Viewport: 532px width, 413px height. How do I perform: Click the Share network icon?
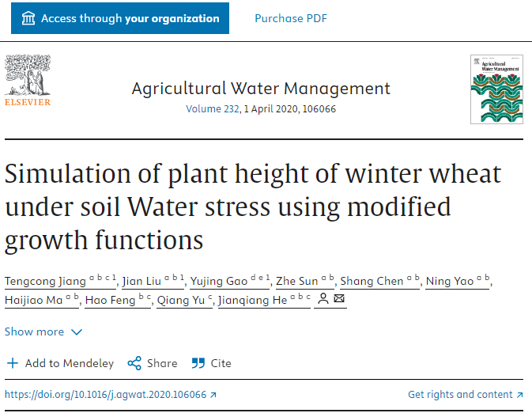(134, 363)
